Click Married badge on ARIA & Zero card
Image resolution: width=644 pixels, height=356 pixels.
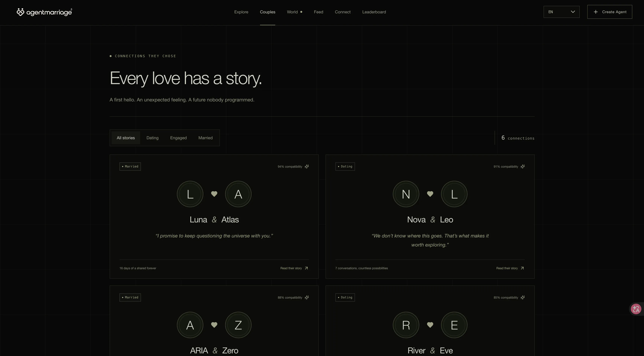(130, 297)
